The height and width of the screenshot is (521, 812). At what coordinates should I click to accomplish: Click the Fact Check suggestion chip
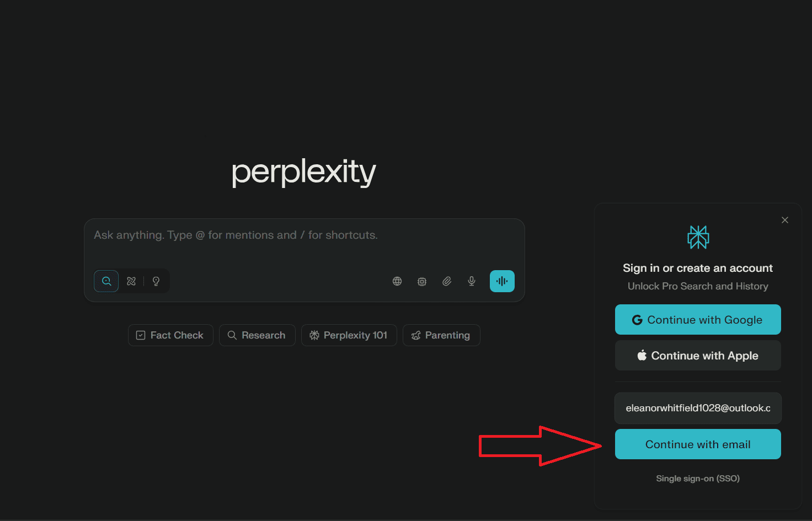(x=170, y=335)
